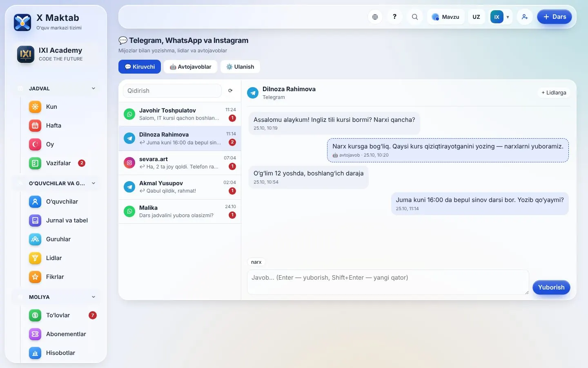Image resolution: width=588 pixels, height=368 pixels.
Task: Open Vazifalar checklist icon in sidebar
Action: click(35, 163)
